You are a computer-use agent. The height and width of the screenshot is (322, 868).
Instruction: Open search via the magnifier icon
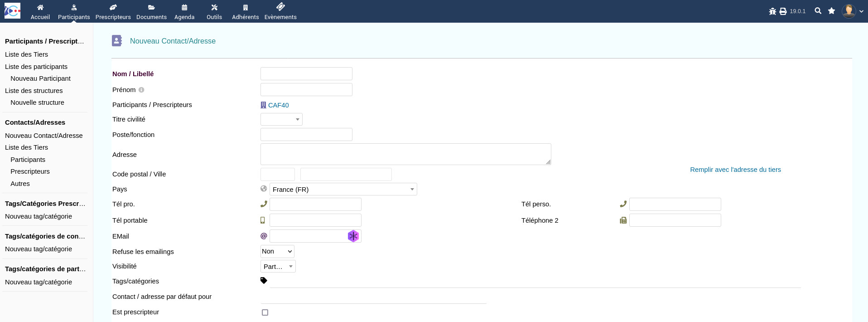pos(818,11)
